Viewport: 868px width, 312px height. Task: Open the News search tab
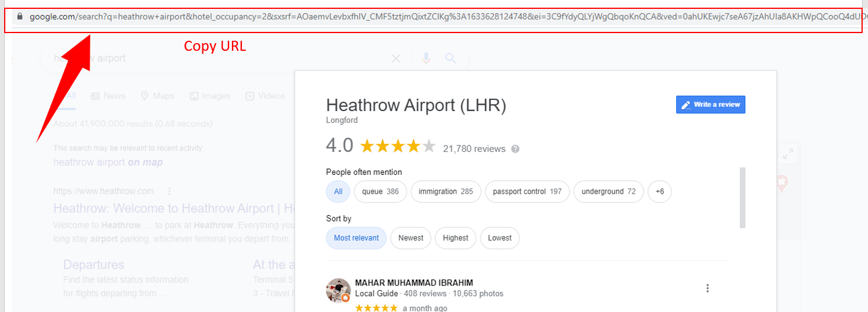(108, 96)
